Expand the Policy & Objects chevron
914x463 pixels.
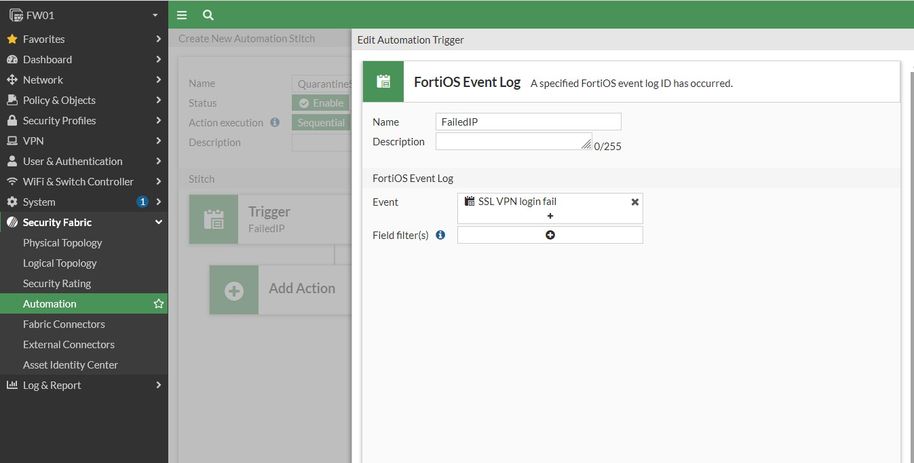159,100
